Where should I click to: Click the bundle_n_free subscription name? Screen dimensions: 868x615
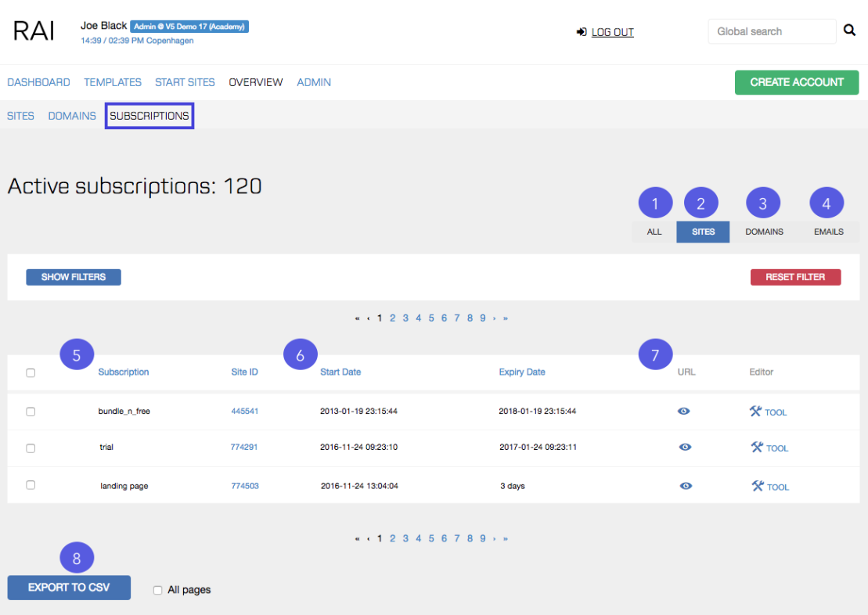coord(124,412)
